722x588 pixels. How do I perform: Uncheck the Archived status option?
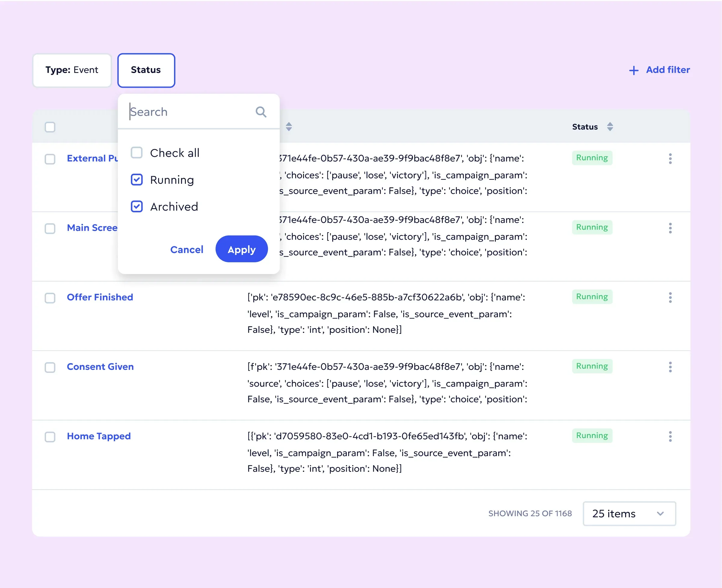(x=137, y=207)
